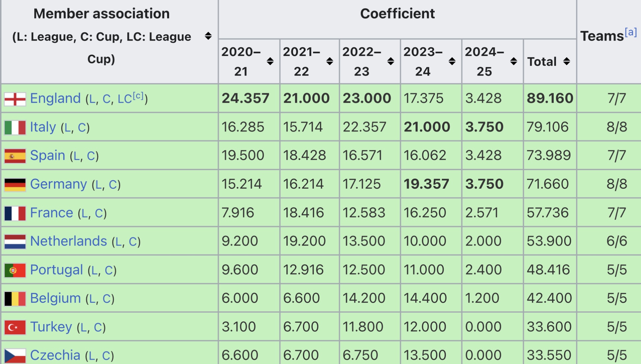
Task: Open the C cup link for Spain
Action: pos(91,156)
